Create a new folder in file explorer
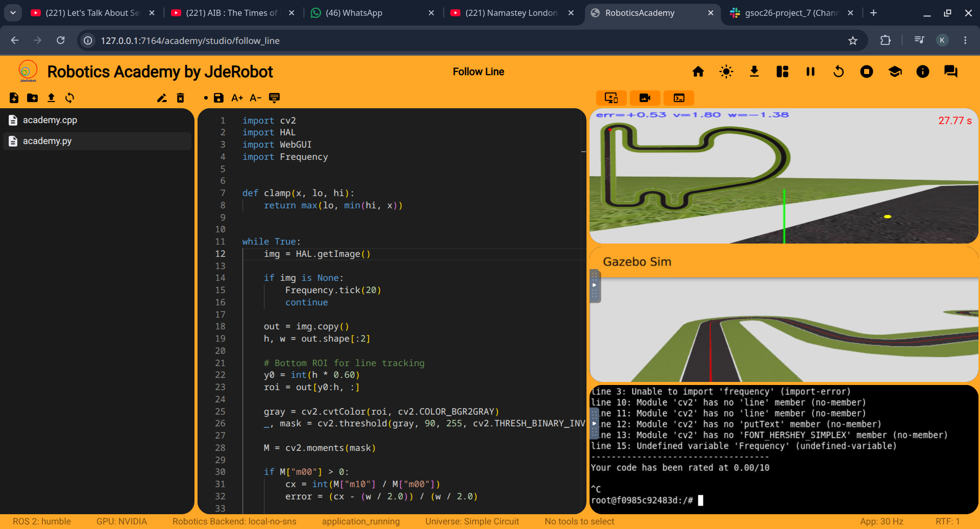 [33, 98]
